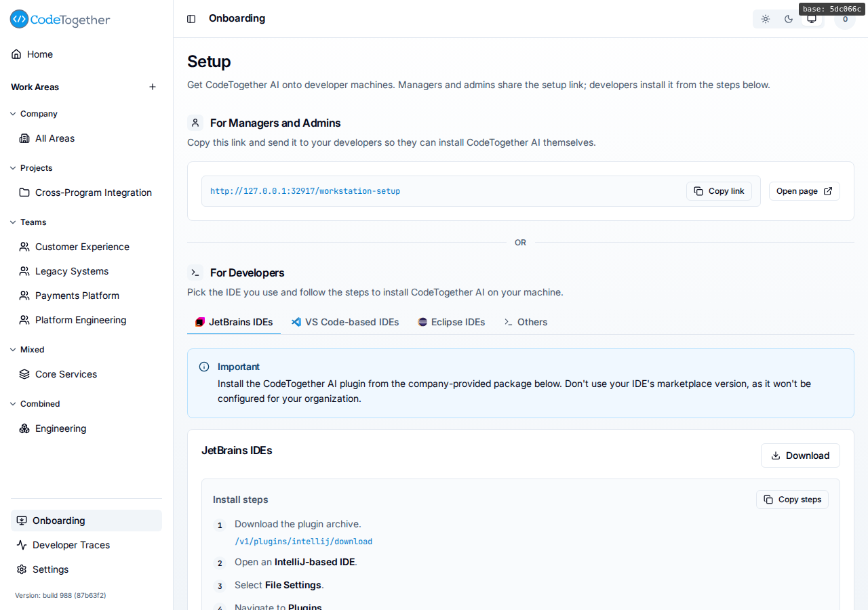Click the For Managers person icon
The height and width of the screenshot is (610, 868).
click(x=195, y=123)
